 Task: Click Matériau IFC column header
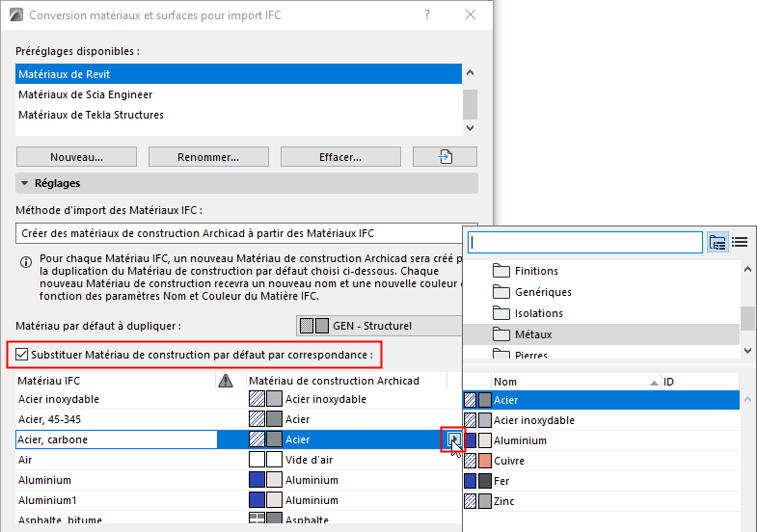(x=116, y=381)
